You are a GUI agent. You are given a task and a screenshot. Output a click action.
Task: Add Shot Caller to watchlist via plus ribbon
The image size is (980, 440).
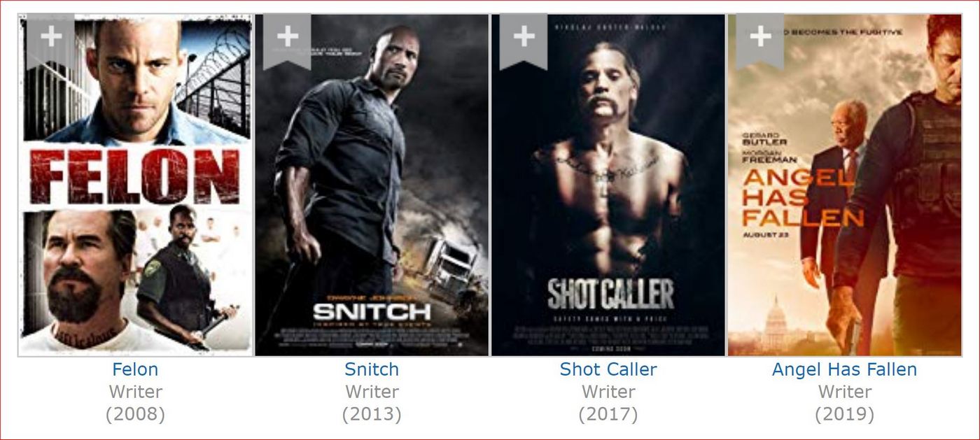(524, 41)
